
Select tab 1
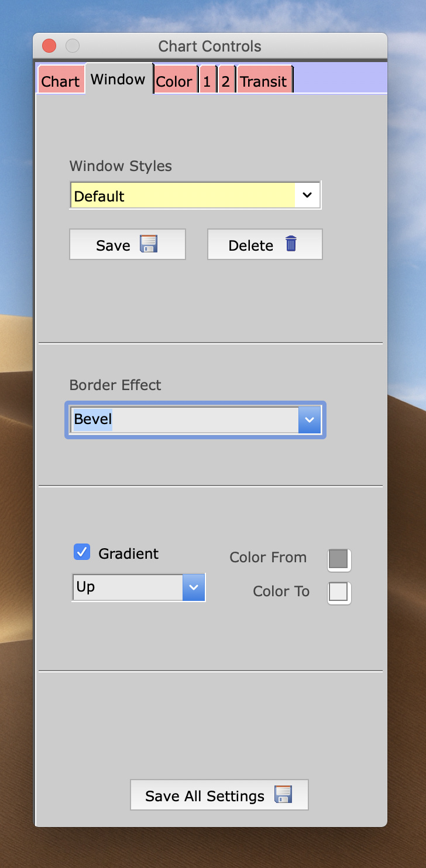point(207,81)
